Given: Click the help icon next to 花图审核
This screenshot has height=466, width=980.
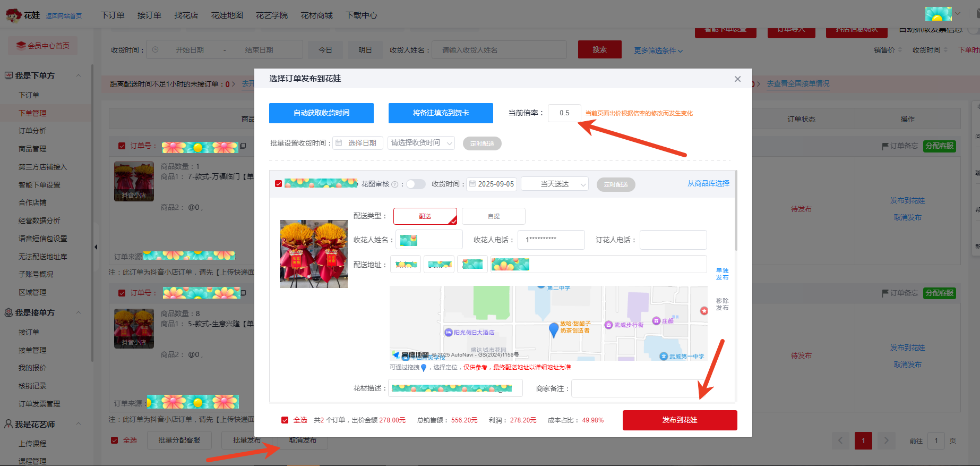Looking at the screenshot, I should coord(394,184).
